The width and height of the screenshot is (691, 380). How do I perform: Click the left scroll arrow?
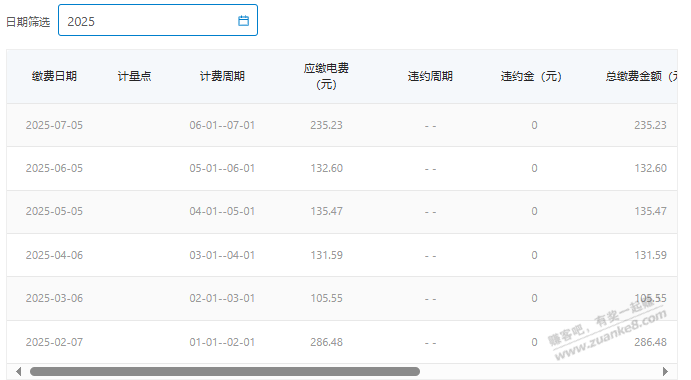pyautogui.click(x=19, y=372)
